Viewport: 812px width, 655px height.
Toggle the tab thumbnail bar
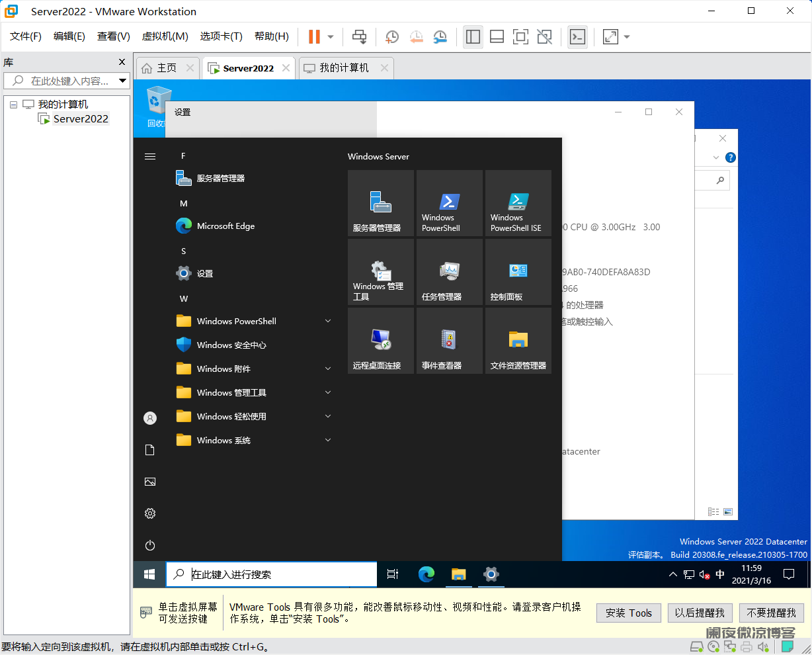pyautogui.click(x=497, y=37)
